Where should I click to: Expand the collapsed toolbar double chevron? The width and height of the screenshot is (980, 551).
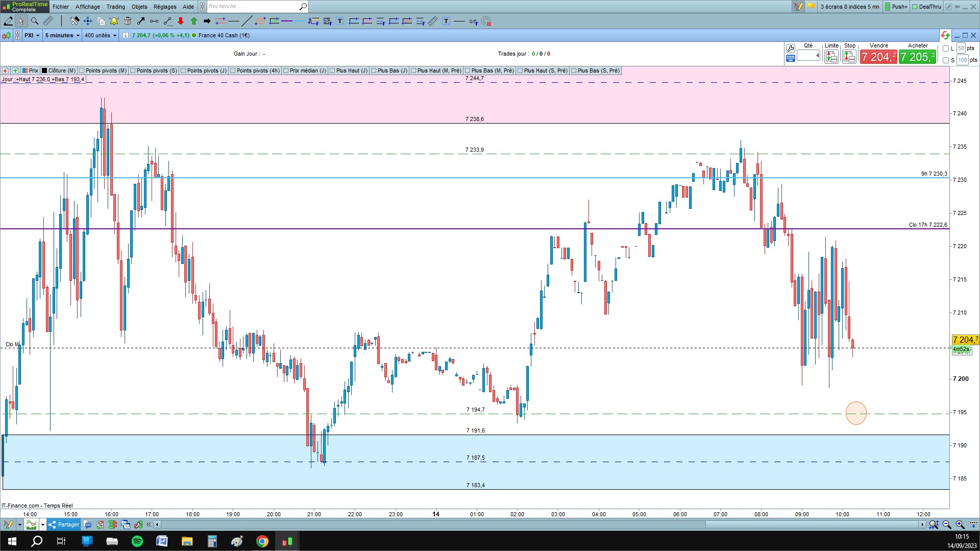pos(149,524)
